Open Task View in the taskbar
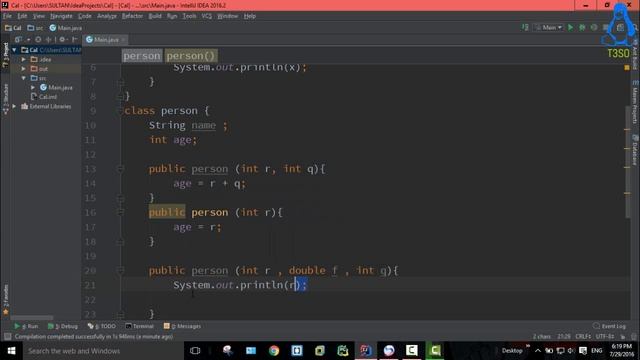This screenshot has height=360, width=640. (195, 351)
